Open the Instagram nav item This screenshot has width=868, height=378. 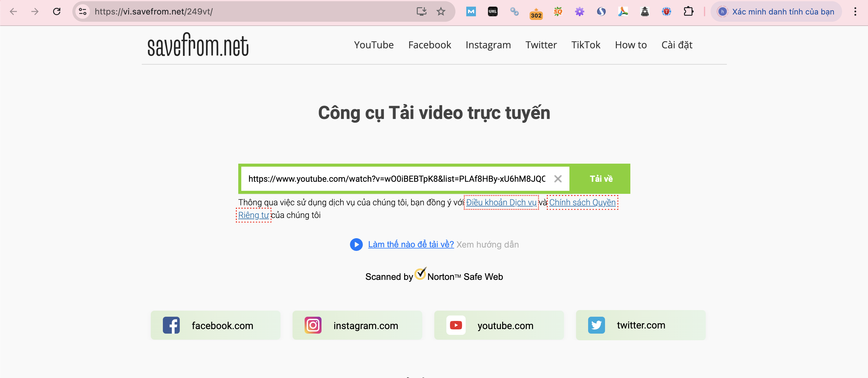tap(488, 45)
